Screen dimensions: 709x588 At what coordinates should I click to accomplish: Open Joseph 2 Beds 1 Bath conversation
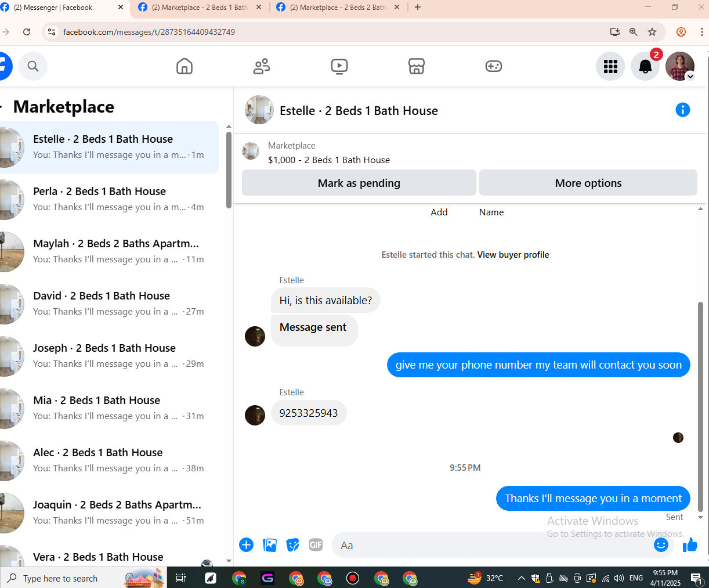[x=109, y=356]
